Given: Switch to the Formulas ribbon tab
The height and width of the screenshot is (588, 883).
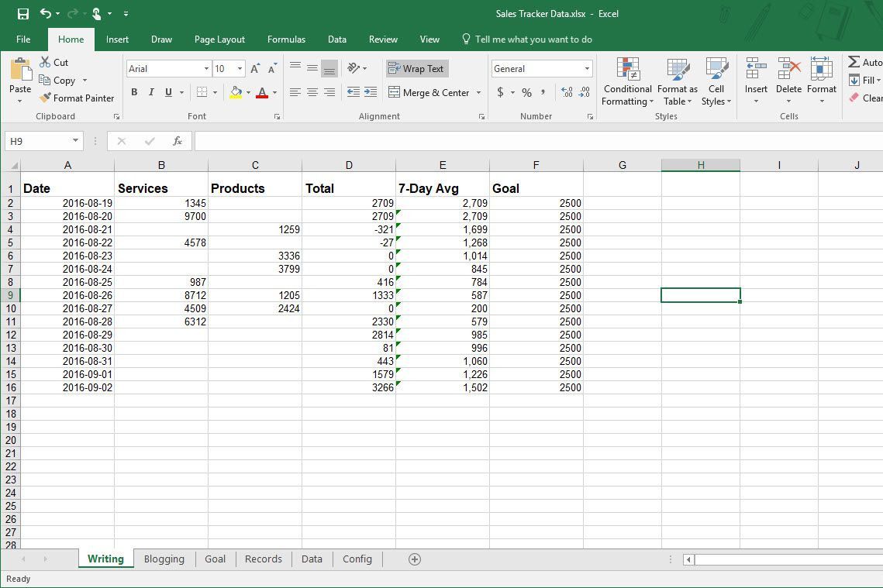Looking at the screenshot, I should (286, 39).
